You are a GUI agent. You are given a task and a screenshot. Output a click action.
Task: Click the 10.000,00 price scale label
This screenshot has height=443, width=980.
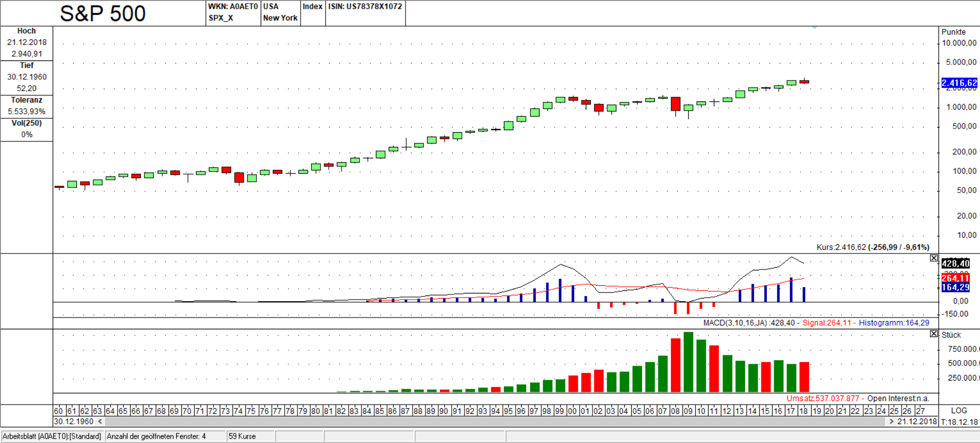point(959,43)
